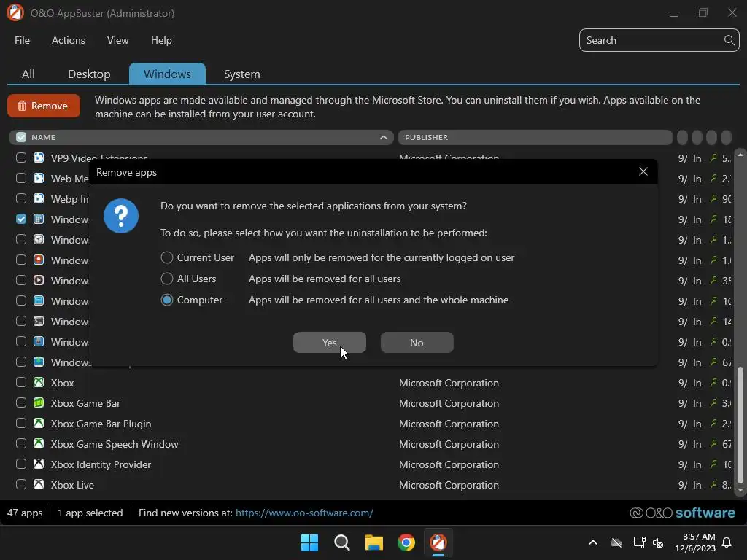Click the '47 apps' status text

25,513
